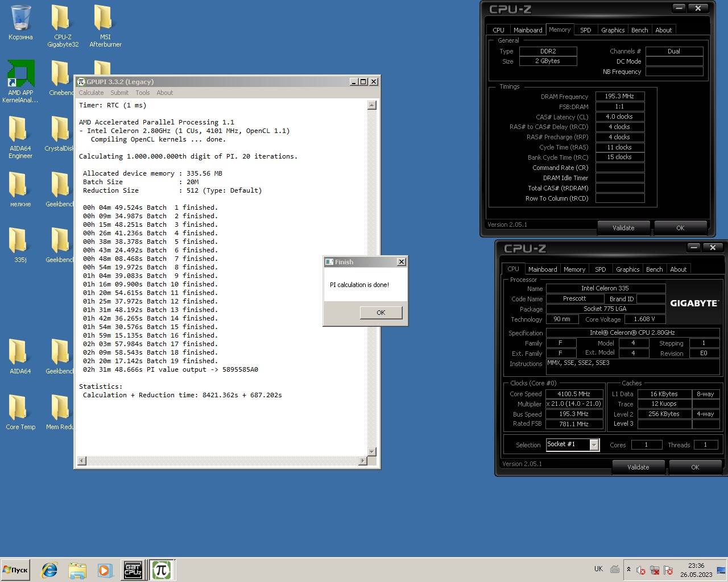Switch to the GPUPI pi taskbar item
728x582 pixels.
click(x=162, y=570)
